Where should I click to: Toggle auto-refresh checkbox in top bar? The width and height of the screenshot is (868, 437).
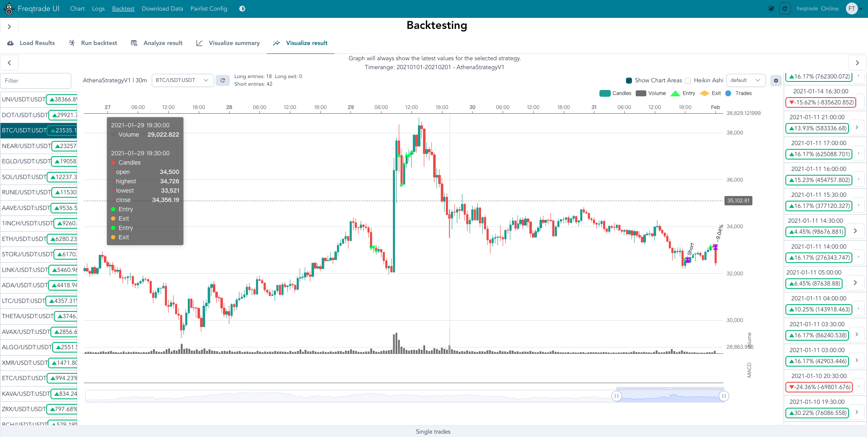[x=771, y=8]
